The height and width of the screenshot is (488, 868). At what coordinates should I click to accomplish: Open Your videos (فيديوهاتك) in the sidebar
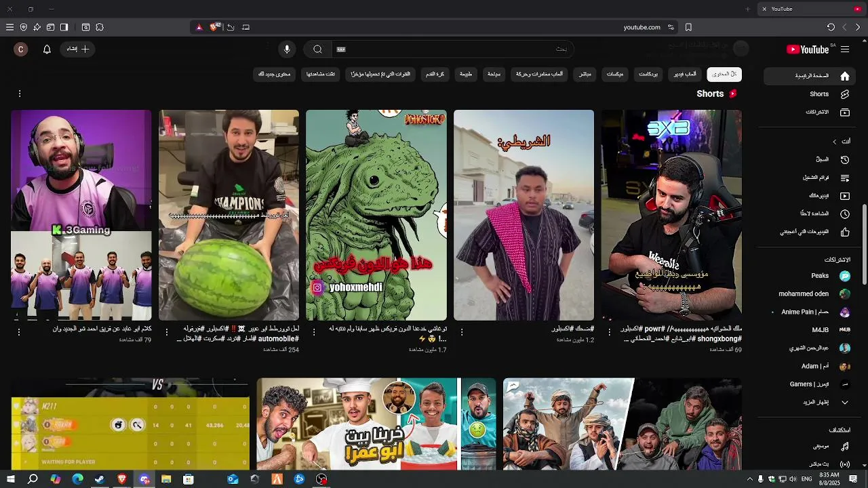[x=808, y=196]
